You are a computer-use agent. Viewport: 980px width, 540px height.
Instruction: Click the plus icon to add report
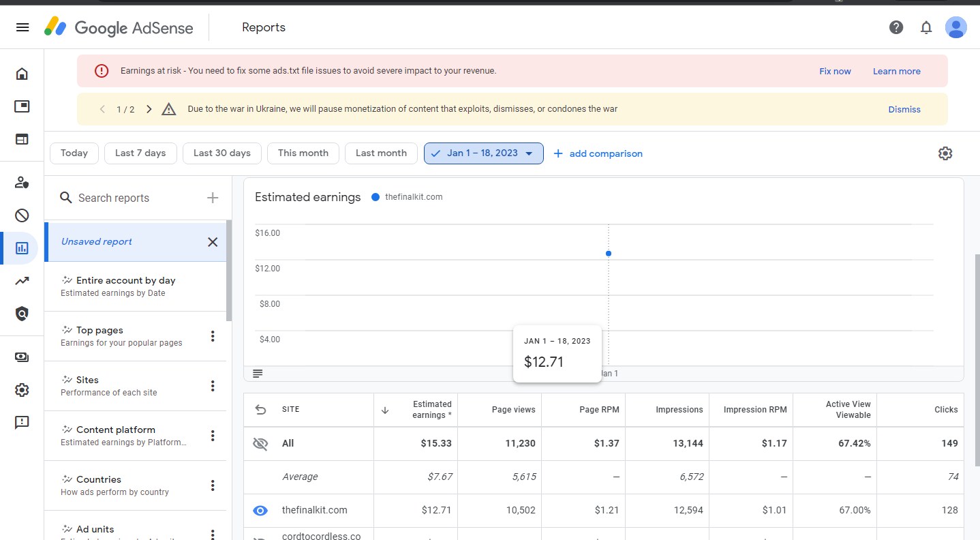pyautogui.click(x=213, y=198)
